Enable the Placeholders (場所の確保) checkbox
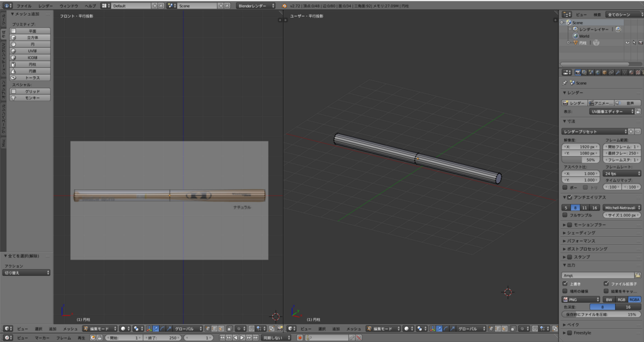Image resolution: width=644 pixels, height=342 pixels. [565, 291]
